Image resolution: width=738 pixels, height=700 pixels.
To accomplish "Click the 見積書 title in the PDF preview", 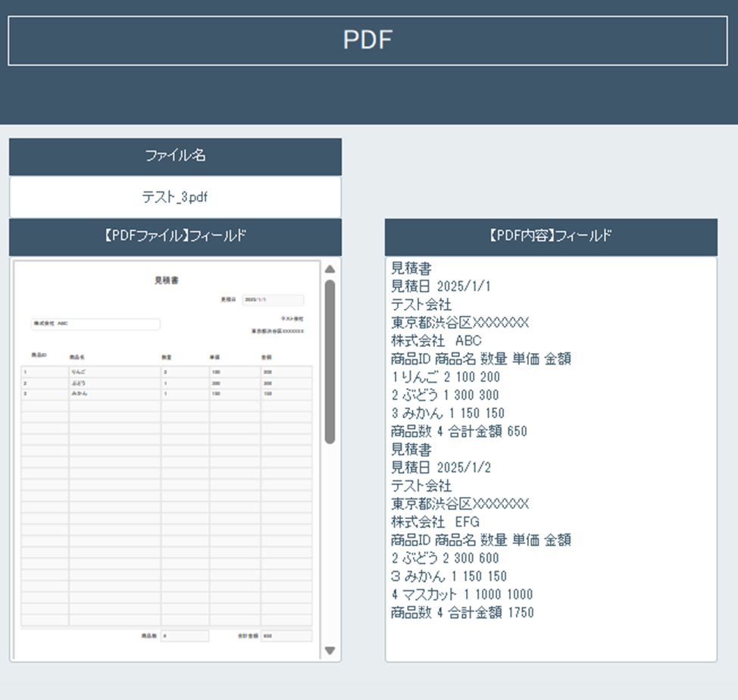I will pyautogui.click(x=166, y=280).
